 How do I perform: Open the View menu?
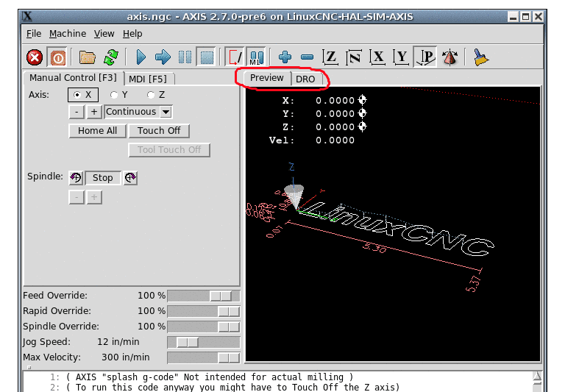point(104,34)
